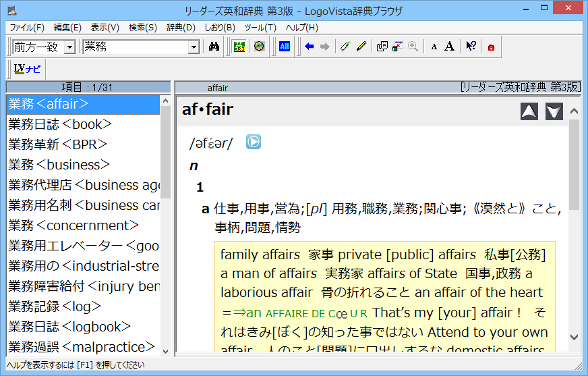Click the copy documents icon
Viewport: 588px width, 376px height.
[x=382, y=47]
